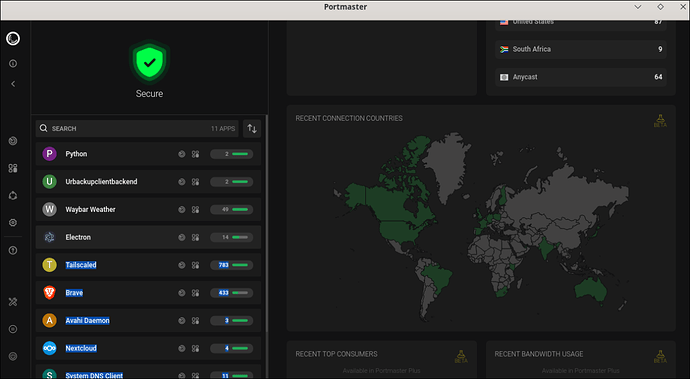Open Waybar Weather's app settings icon
This screenshot has height=379, width=690.
(195, 210)
